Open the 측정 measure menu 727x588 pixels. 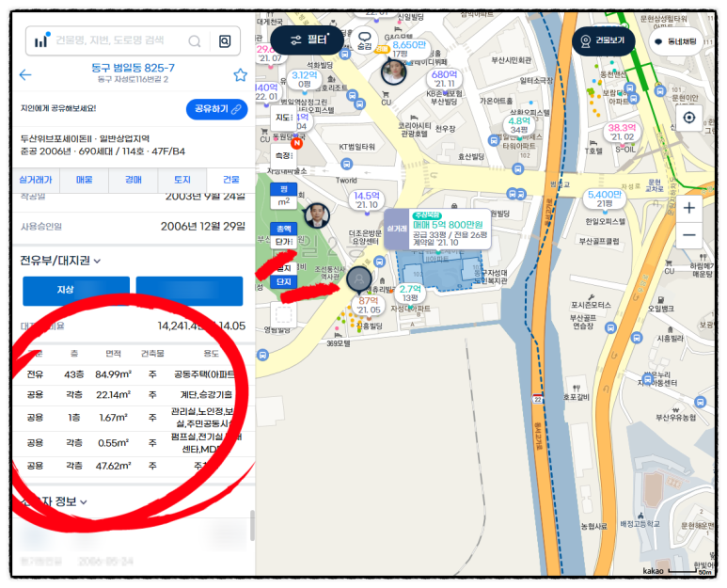pyautogui.click(x=283, y=156)
